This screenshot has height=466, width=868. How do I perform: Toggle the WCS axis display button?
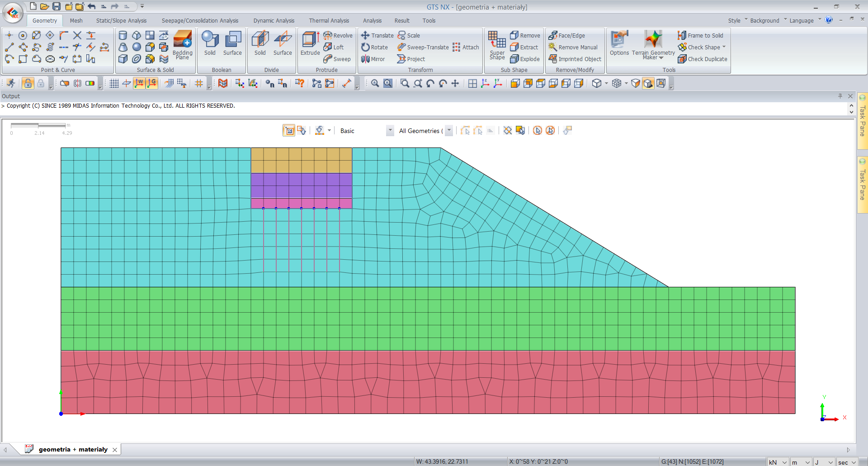pyautogui.click(x=139, y=83)
